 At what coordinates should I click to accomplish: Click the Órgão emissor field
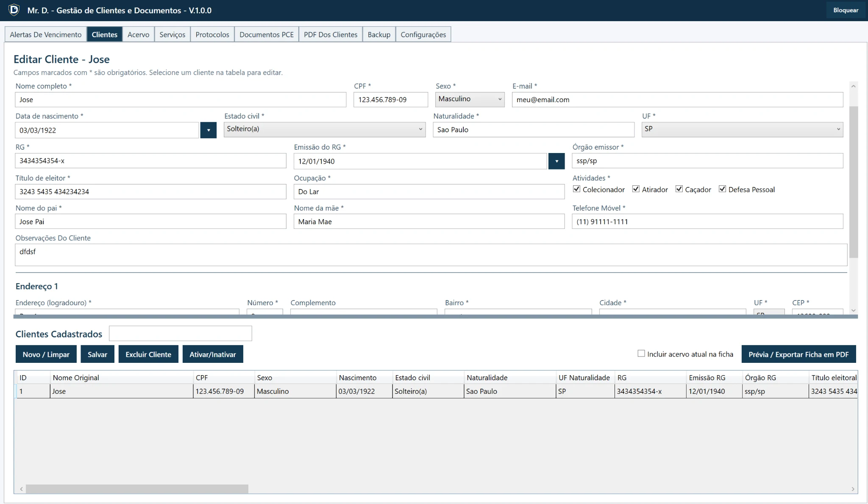point(707,161)
